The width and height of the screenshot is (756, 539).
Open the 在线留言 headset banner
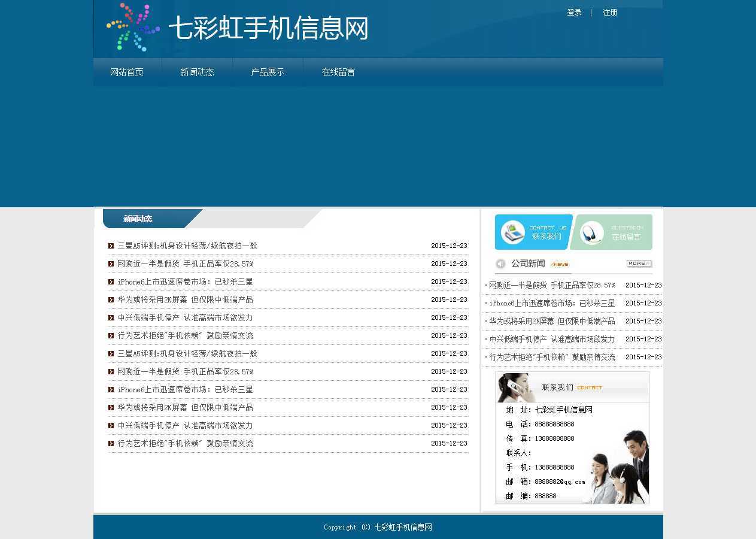click(x=612, y=232)
